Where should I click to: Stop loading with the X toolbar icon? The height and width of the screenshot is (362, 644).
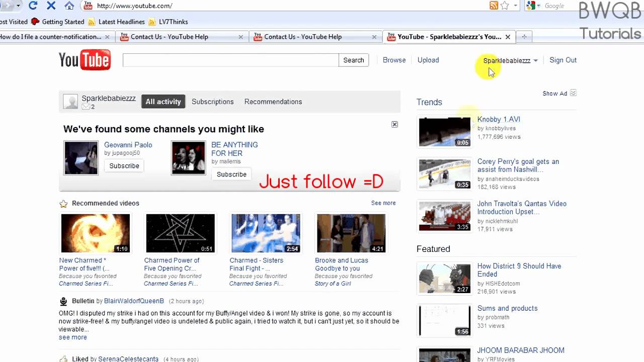click(51, 6)
